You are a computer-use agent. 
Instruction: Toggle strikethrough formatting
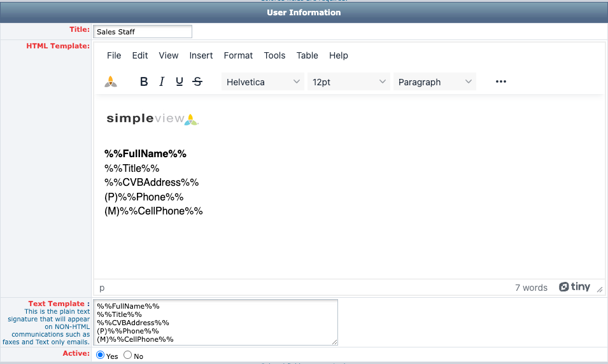click(197, 82)
